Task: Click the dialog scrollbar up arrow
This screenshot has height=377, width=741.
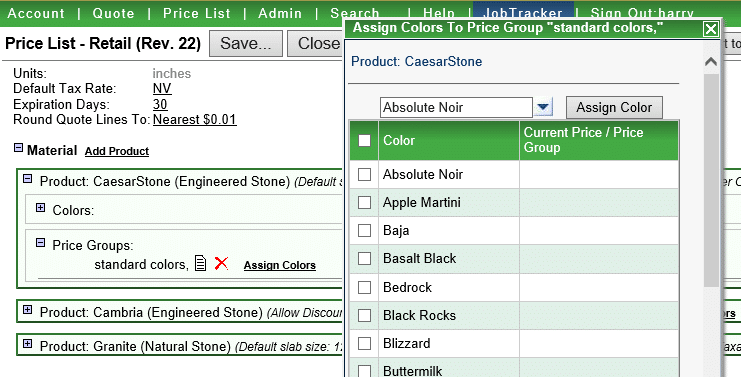Action: 711,61
